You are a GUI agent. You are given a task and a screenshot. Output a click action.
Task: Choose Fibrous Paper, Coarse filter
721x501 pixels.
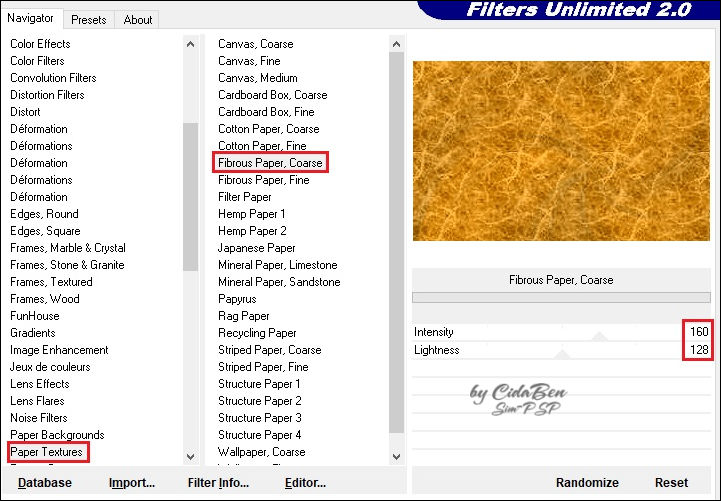(270, 163)
